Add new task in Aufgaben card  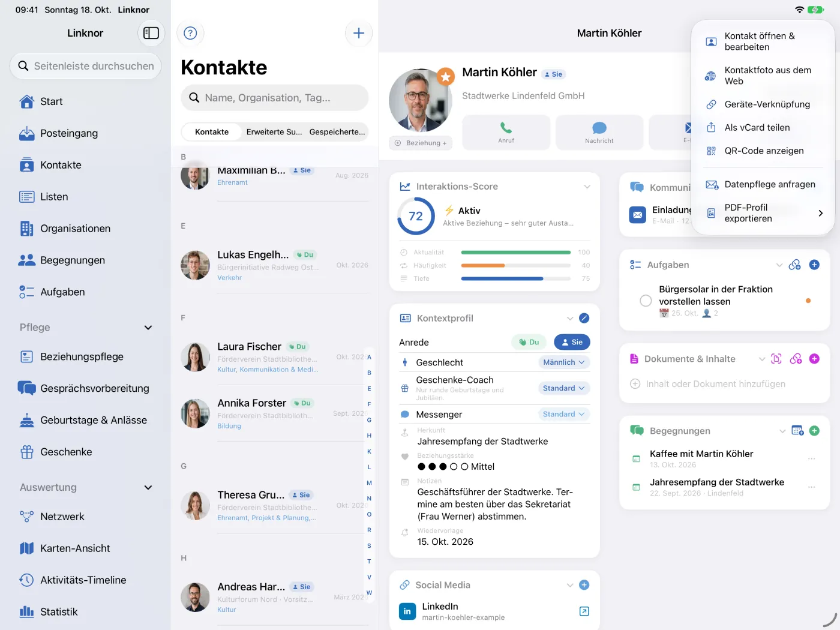(x=814, y=265)
